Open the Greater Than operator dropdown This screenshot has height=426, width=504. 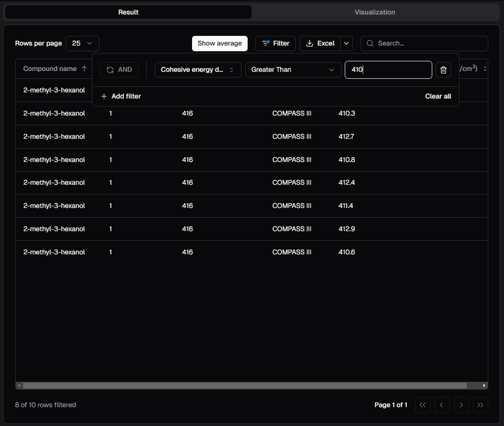[293, 70]
